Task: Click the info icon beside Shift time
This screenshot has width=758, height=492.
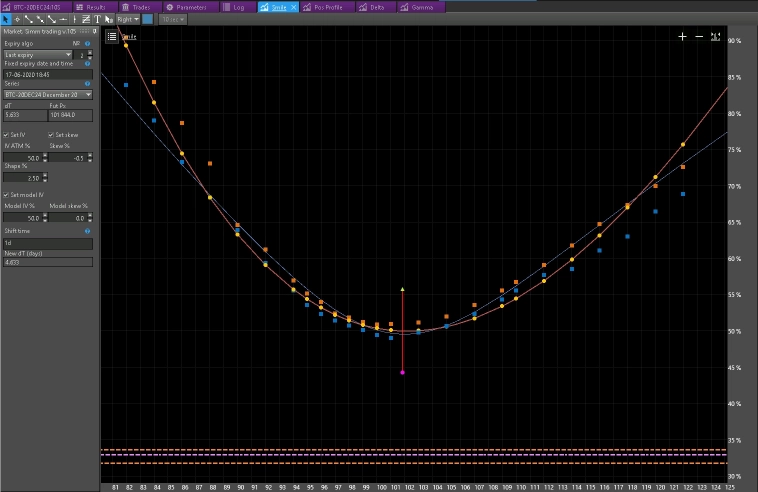Action: [88, 230]
